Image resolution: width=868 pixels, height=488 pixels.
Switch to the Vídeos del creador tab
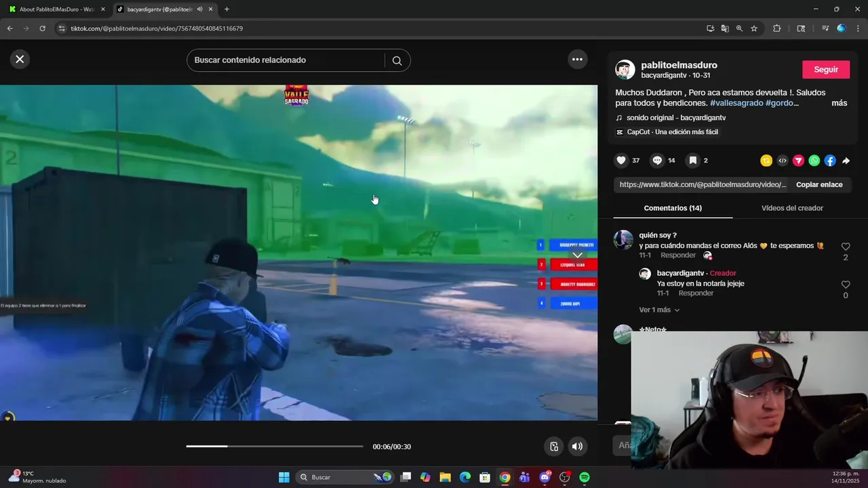click(792, 208)
